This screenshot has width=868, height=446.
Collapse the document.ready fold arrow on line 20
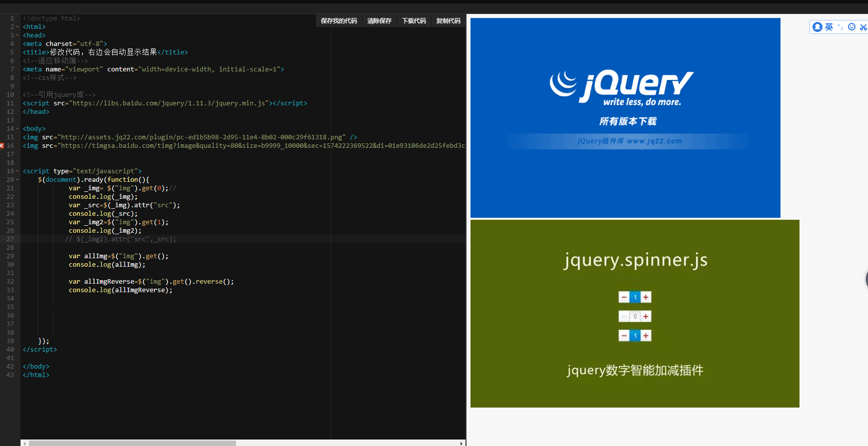click(x=17, y=180)
